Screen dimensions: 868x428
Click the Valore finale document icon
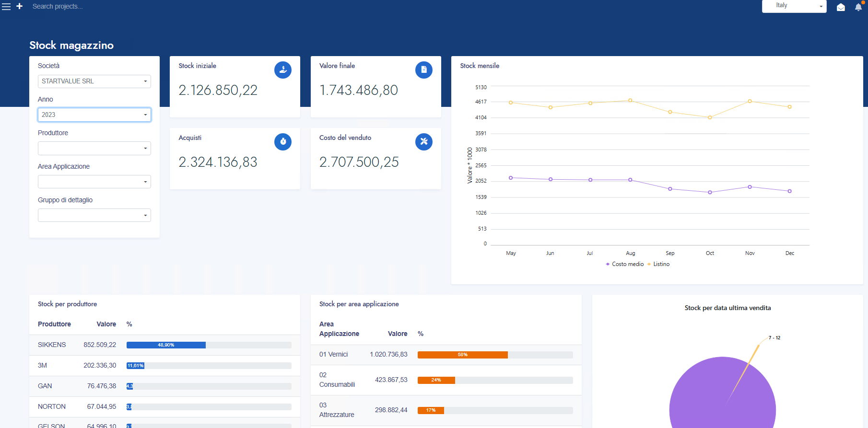coord(423,70)
